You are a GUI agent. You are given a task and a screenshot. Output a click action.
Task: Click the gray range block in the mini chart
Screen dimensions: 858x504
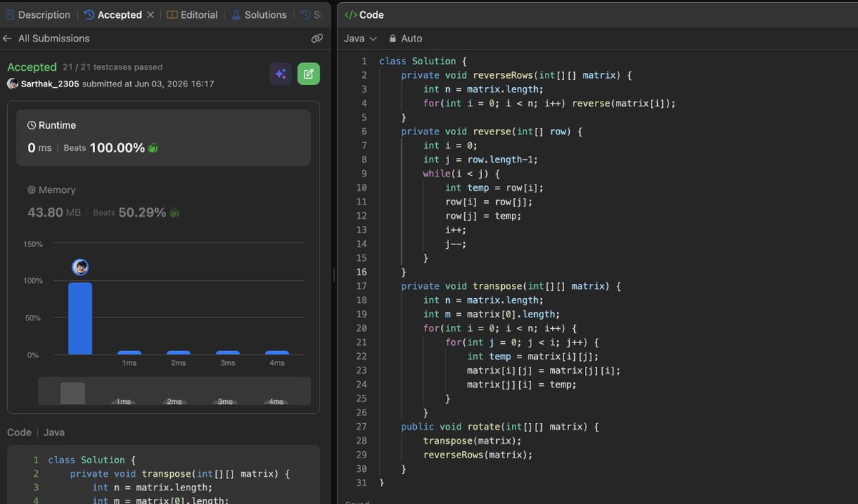pos(73,394)
